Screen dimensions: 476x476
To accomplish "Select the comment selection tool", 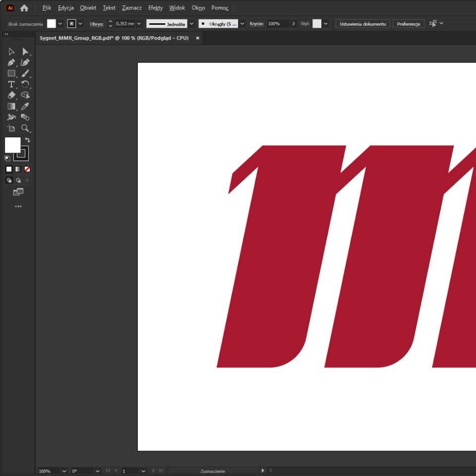I will click(25, 95).
